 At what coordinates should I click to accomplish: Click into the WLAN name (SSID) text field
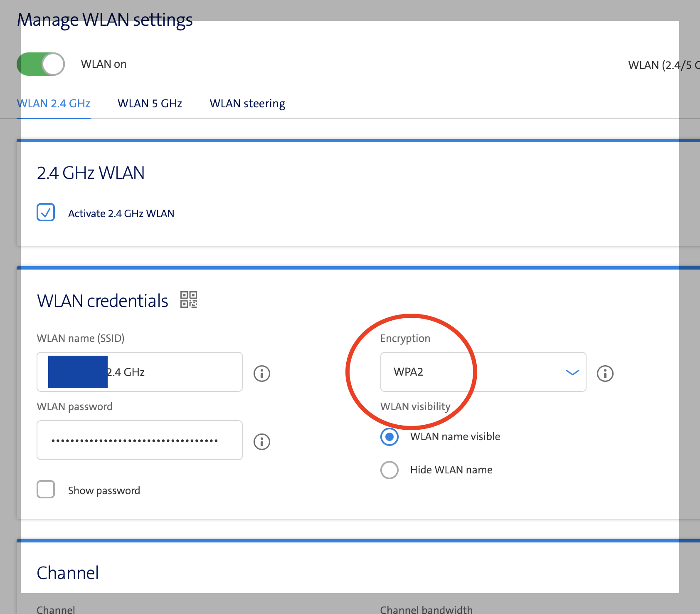pyautogui.click(x=175, y=372)
